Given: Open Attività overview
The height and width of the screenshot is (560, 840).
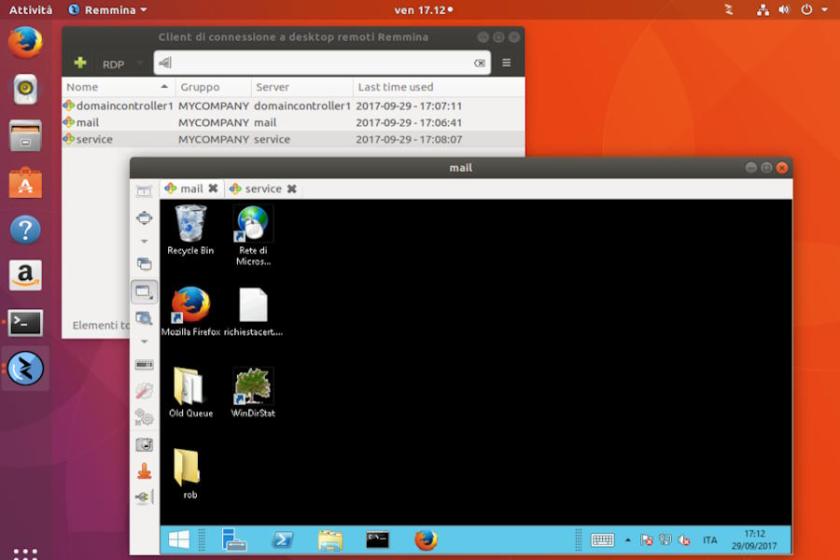Looking at the screenshot, I should (x=31, y=10).
